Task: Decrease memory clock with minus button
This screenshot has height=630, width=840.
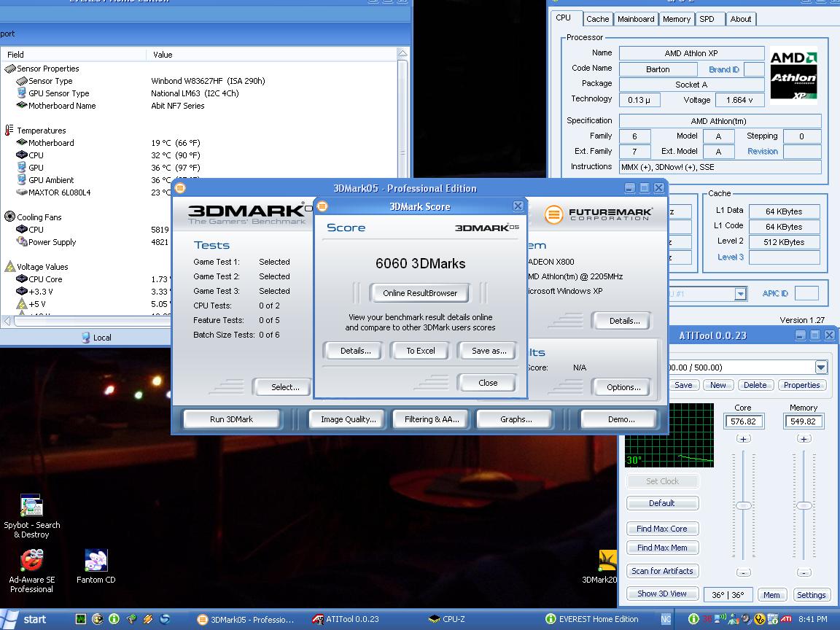Action: (804, 572)
